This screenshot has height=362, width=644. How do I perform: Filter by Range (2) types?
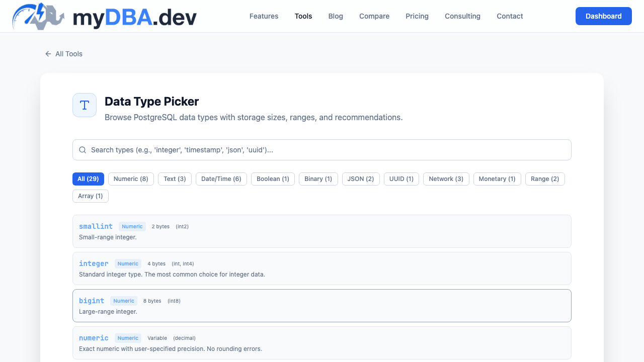point(545,179)
